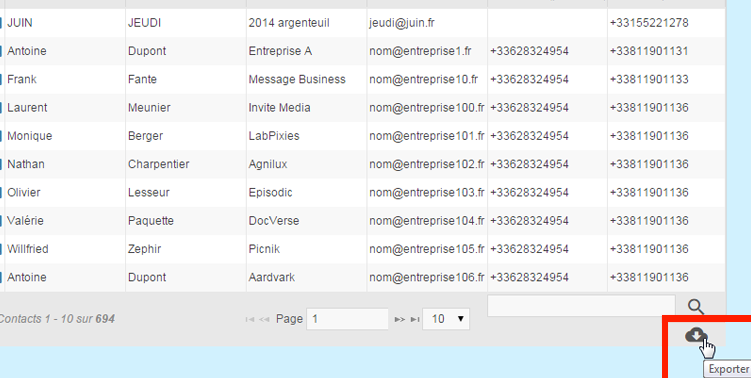751x378 pixels.
Task: Click the search text field above Exporter
Action: (x=581, y=306)
